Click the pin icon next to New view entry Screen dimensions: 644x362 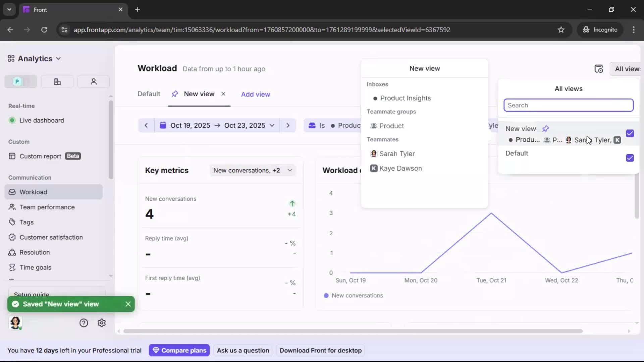coord(546,128)
